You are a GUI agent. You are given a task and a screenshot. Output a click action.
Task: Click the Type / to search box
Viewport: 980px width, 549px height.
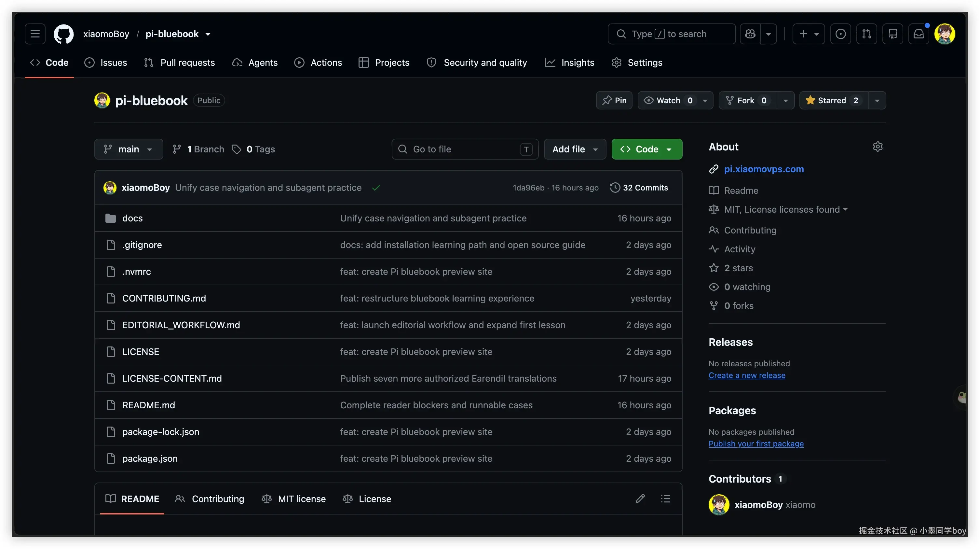[x=672, y=34]
